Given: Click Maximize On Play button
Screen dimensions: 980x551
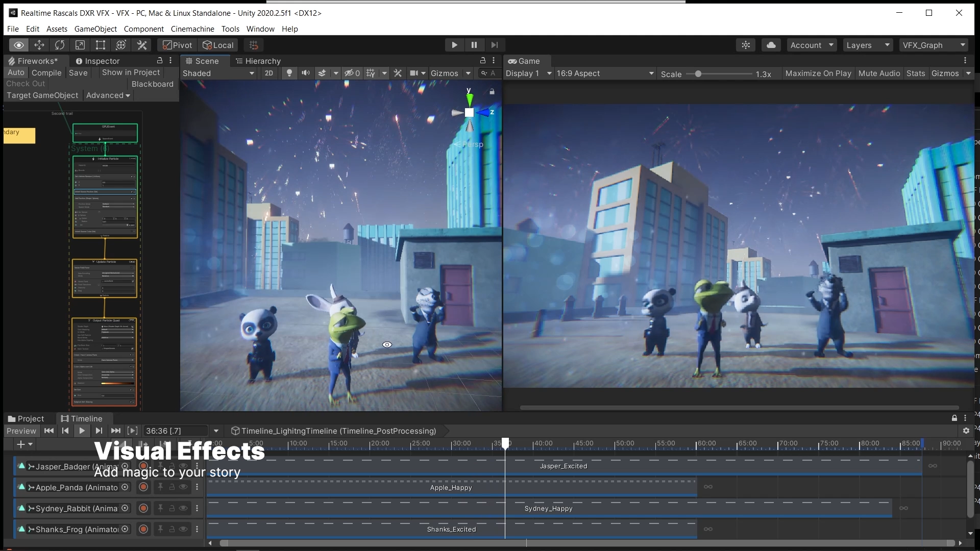Looking at the screenshot, I should (x=818, y=73).
